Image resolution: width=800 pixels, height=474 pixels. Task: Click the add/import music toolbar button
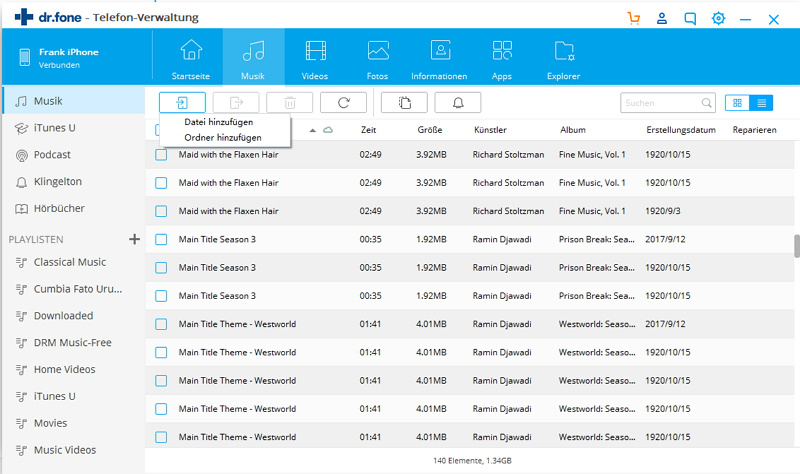click(x=182, y=103)
